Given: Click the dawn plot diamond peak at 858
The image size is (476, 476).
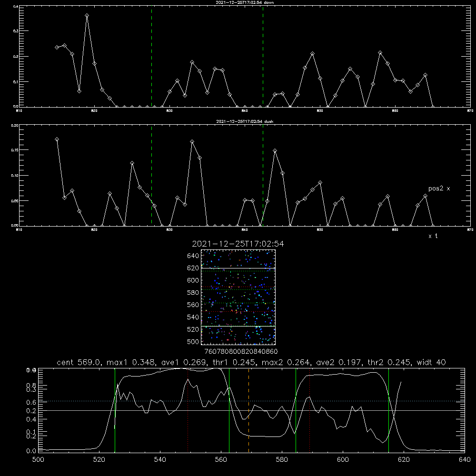Looking at the screenshot, I should (380, 53).
